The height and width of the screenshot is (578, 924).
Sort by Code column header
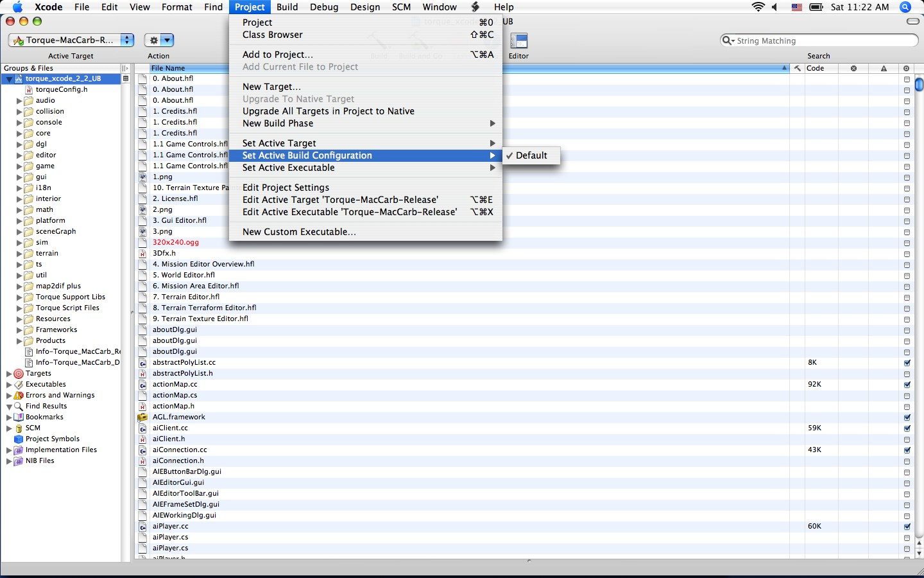[x=821, y=68]
